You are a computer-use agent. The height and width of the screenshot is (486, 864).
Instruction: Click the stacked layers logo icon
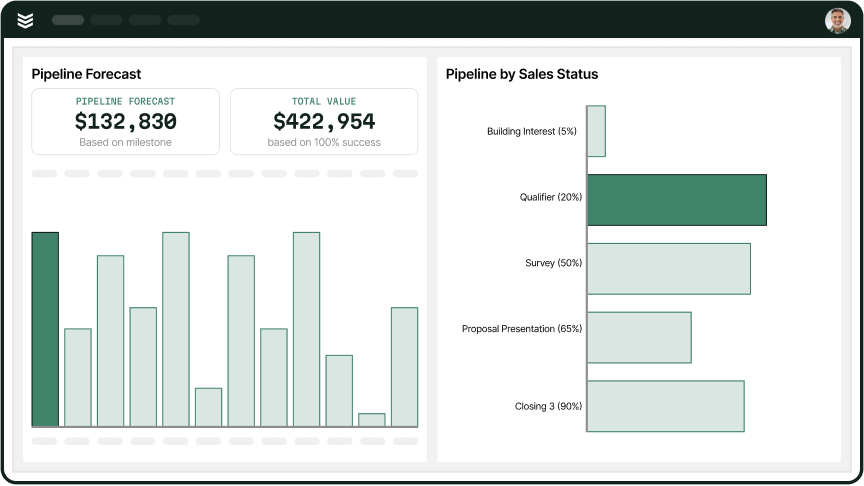[x=26, y=20]
